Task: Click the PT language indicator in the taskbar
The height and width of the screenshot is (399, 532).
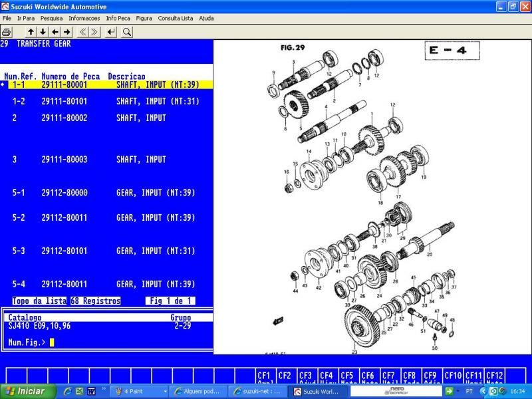Action: [469, 392]
